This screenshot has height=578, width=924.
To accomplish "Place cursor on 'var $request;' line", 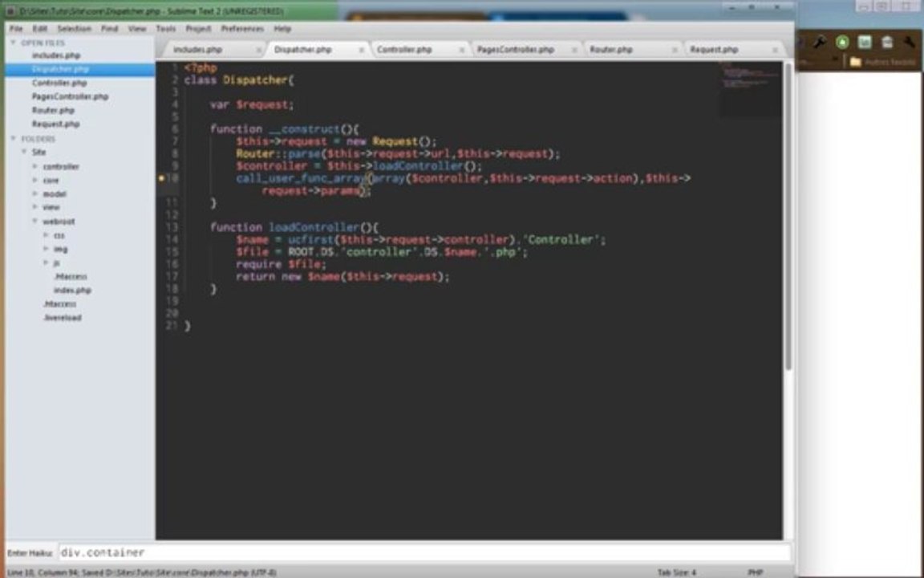I will coord(252,104).
